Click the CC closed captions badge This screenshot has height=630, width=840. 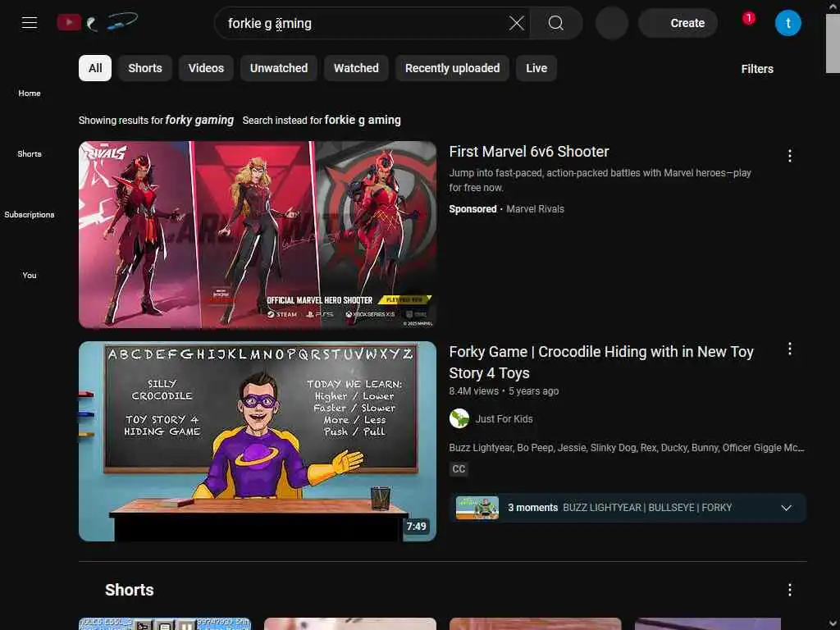coord(459,468)
